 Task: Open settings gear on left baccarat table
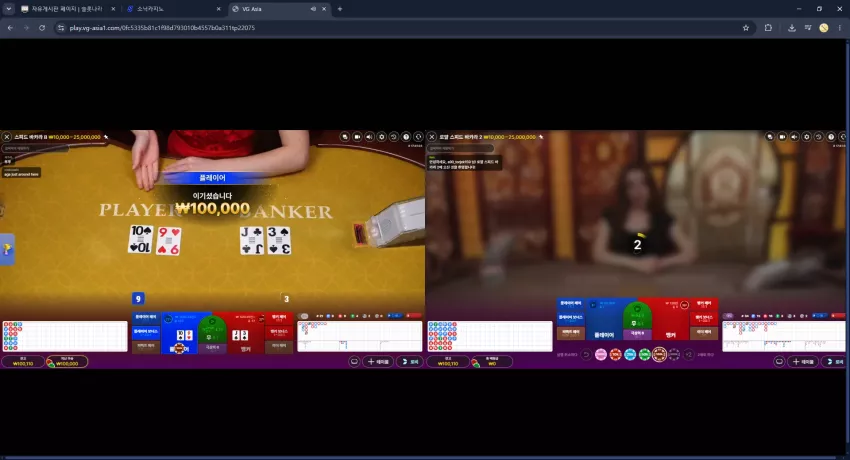(382, 137)
